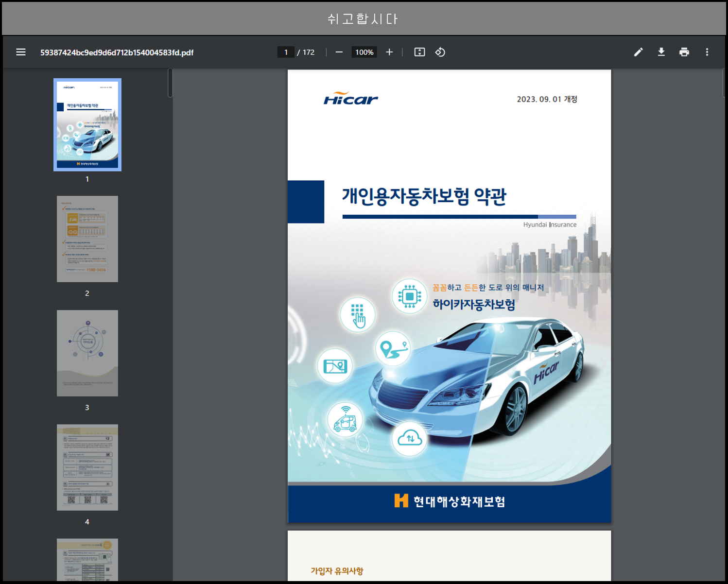Viewport: 728px width, 584px height.
Task: Print the PDF document
Action: click(x=684, y=52)
